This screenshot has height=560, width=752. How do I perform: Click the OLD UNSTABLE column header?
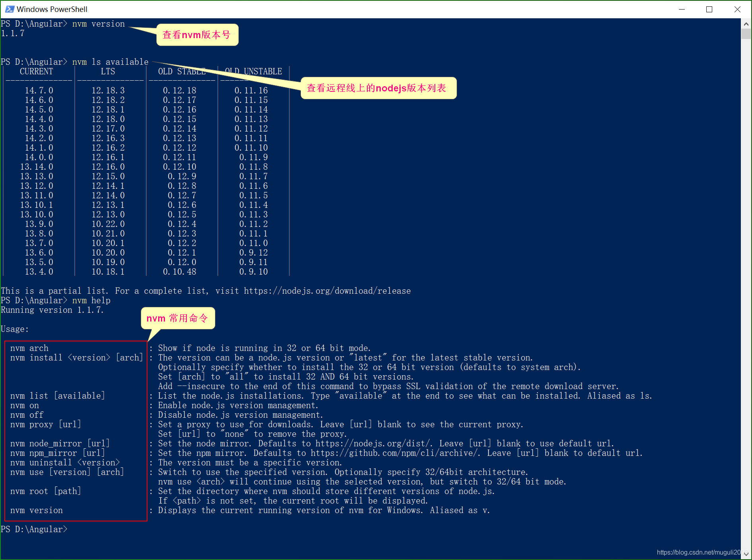(x=254, y=72)
